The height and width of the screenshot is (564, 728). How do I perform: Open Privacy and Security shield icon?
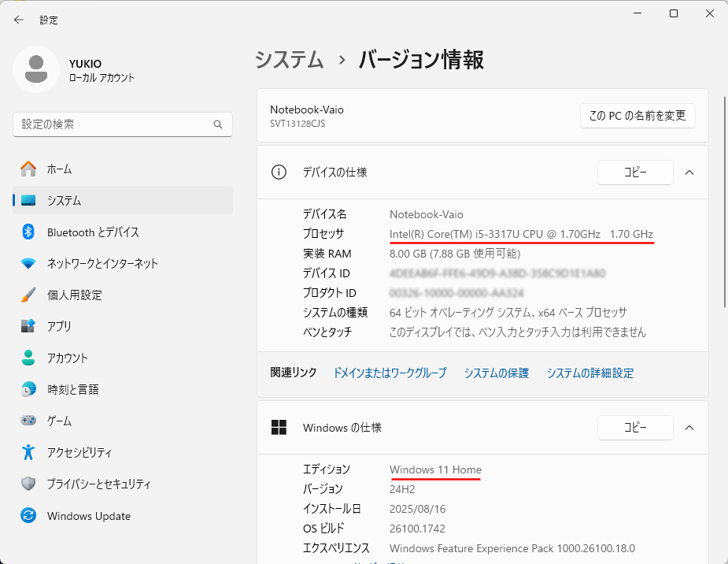(x=28, y=484)
